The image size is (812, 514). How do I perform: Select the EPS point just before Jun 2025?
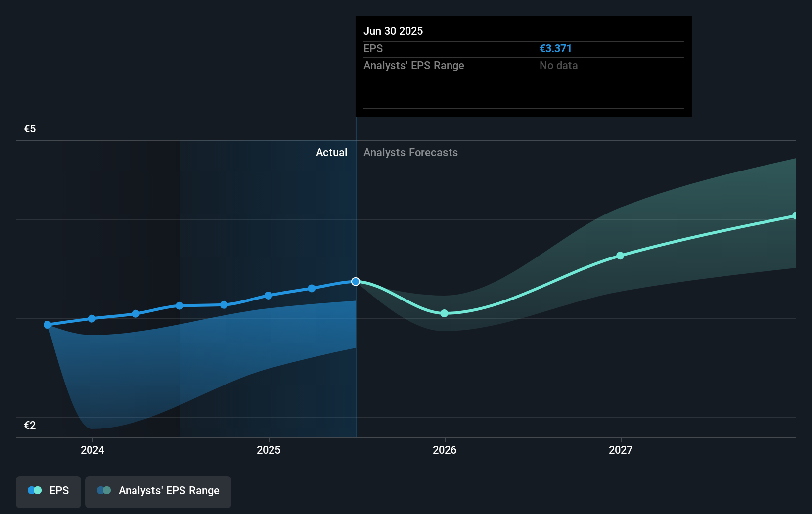tap(312, 288)
